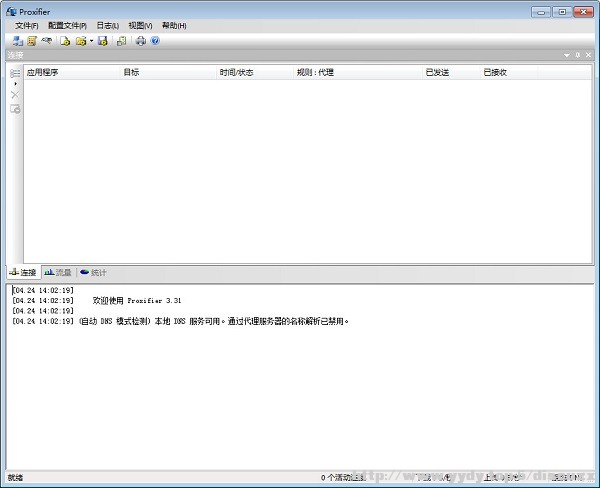Click the Proxifier title bar app icon
The width and height of the screenshot is (600, 488).
[x=11, y=11]
